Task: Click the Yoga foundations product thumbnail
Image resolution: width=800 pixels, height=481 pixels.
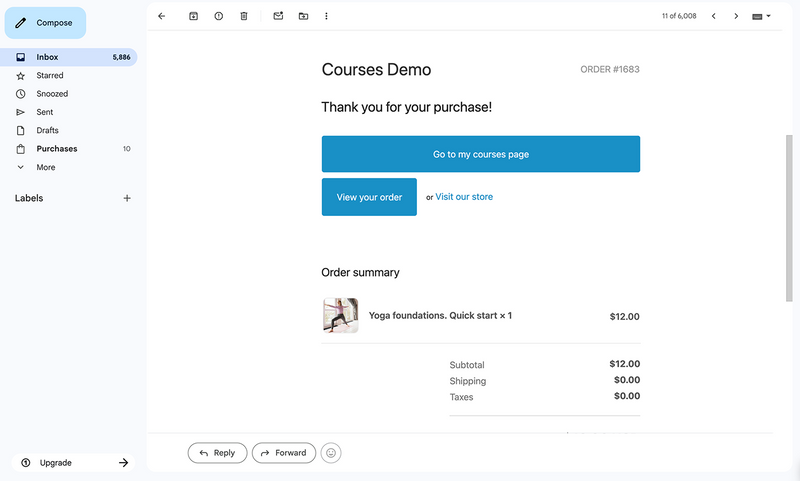Action: click(x=340, y=315)
